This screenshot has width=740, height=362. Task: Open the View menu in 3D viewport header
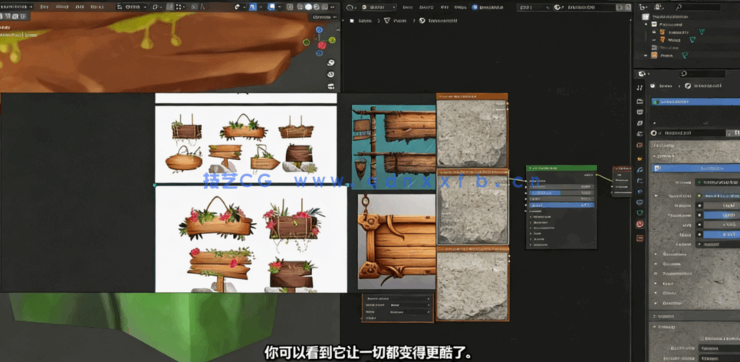[44, 7]
